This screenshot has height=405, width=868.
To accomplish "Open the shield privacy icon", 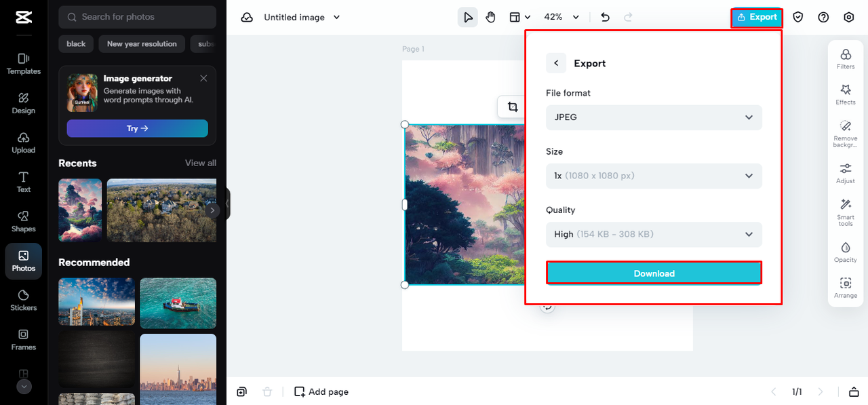I will click(798, 18).
